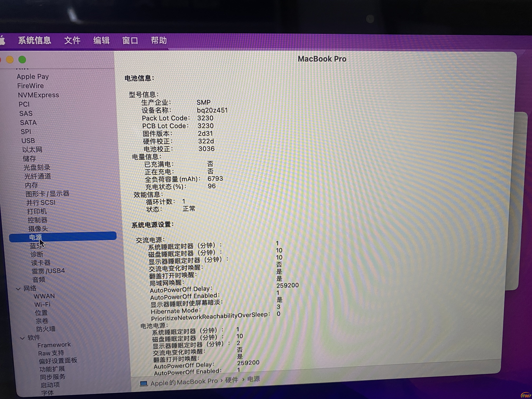Select 储存 in sidebar
This screenshot has width=532, height=399.
tap(29, 158)
